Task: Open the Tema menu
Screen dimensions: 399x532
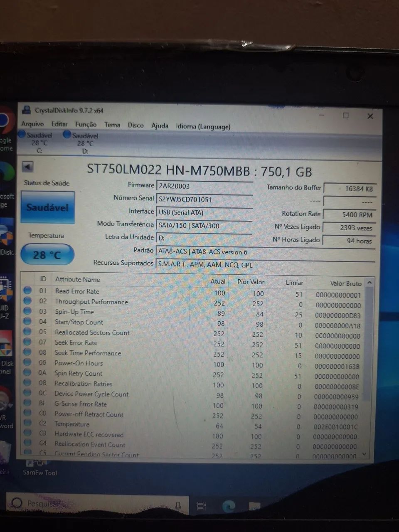Action: tap(112, 125)
